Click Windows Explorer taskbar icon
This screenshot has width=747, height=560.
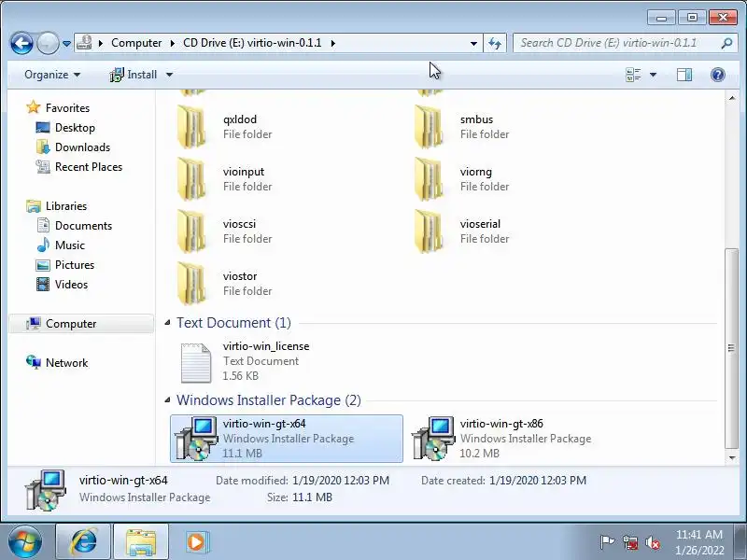coord(141,541)
